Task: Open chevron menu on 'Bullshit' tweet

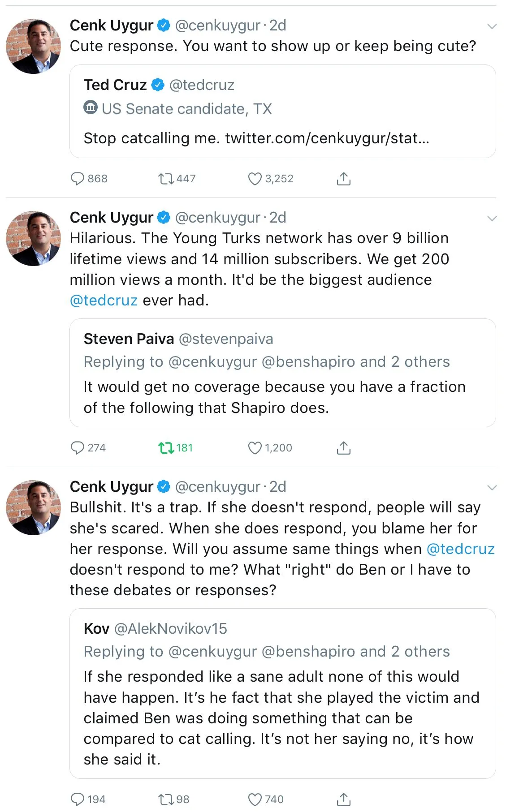Action: click(x=492, y=488)
